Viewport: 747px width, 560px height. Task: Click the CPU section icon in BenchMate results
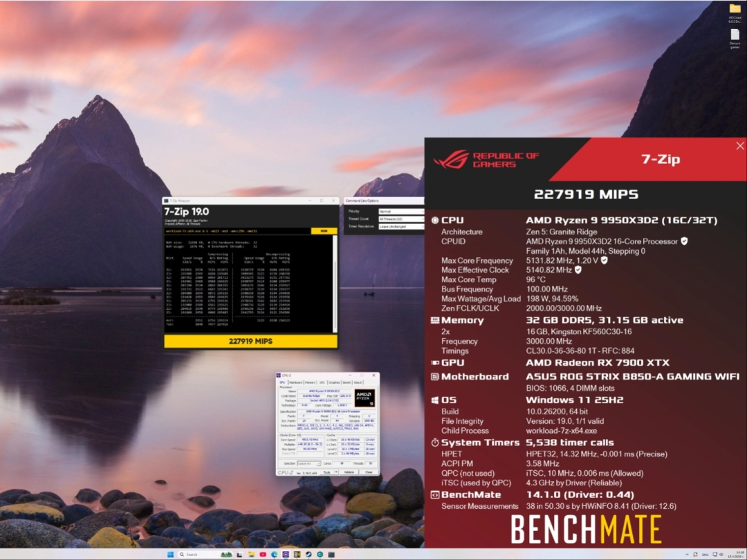click(434, 220)
